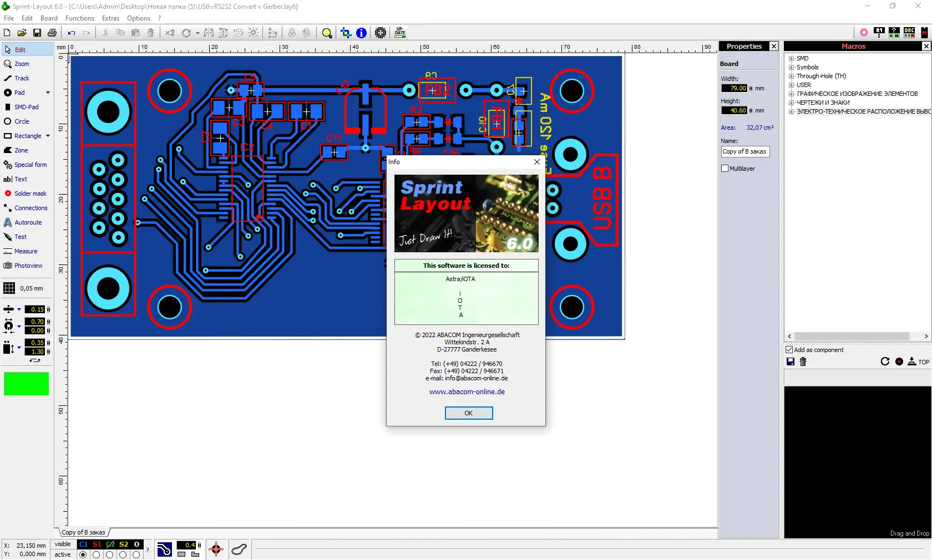Set layer C2 as active

coord(110,555)
